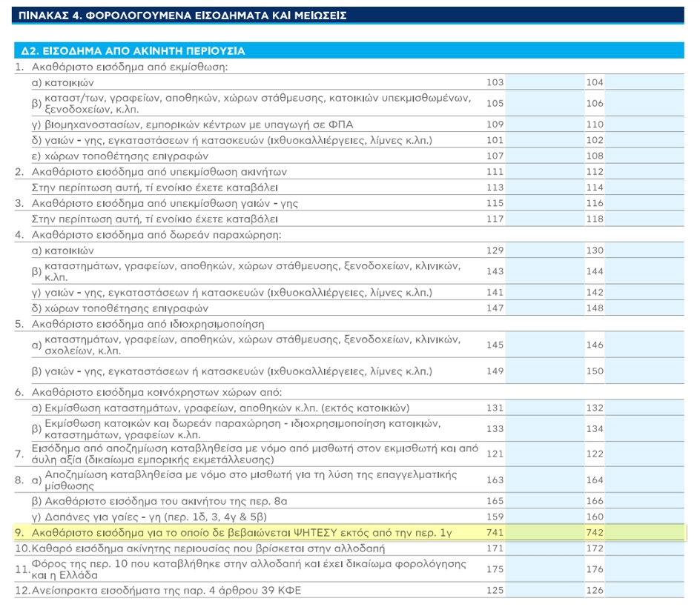Click input field for code 103
This screenshot has height=610, width=700.
tap(544, 82)
